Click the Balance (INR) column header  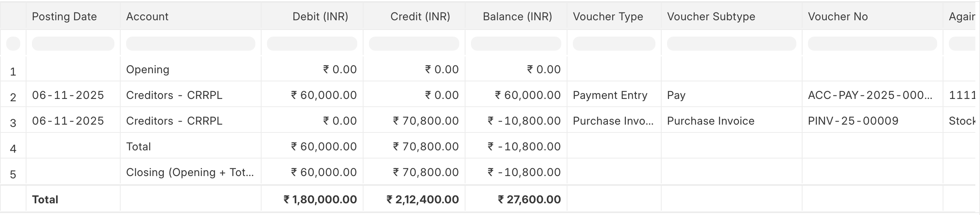click(x=517, y=16)
